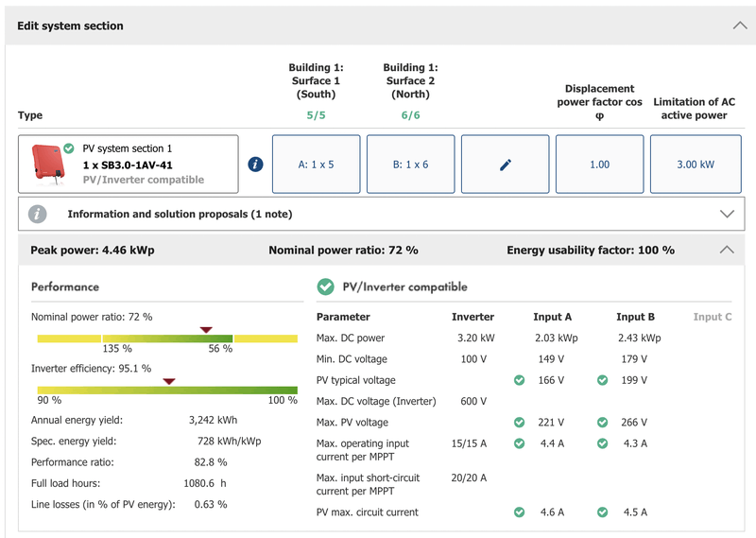Click the gray info icon in solution proposals
This screenshot has height=538, width=756.
[x=38, y=214]
